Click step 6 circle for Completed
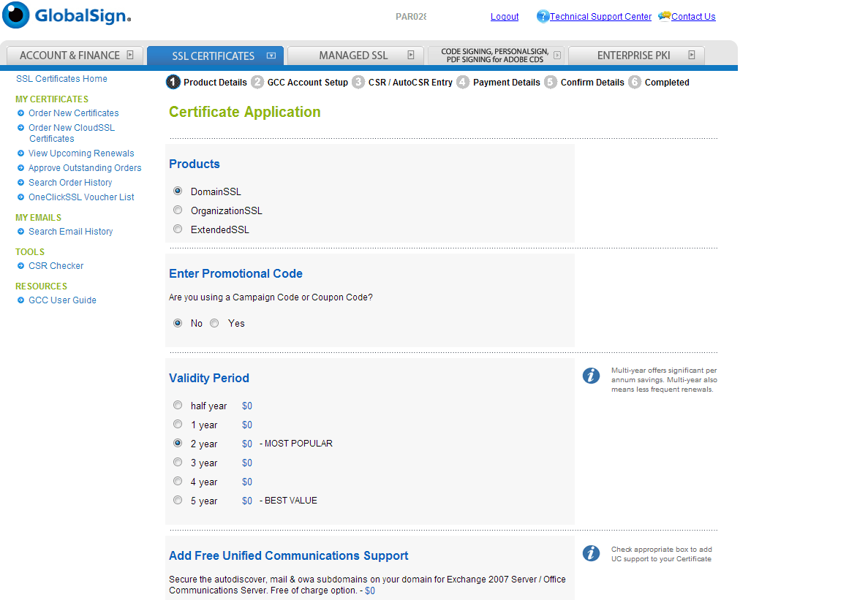 pos(635,82)
